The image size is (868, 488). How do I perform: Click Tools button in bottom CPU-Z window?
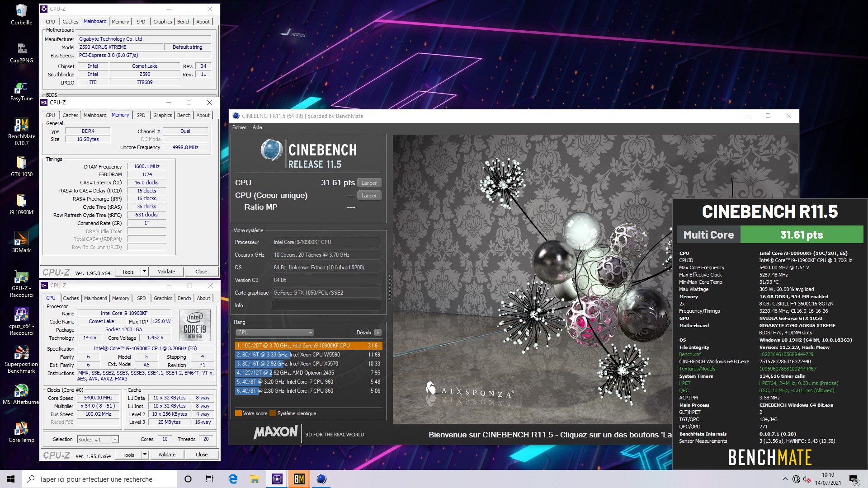pos(128,455)
